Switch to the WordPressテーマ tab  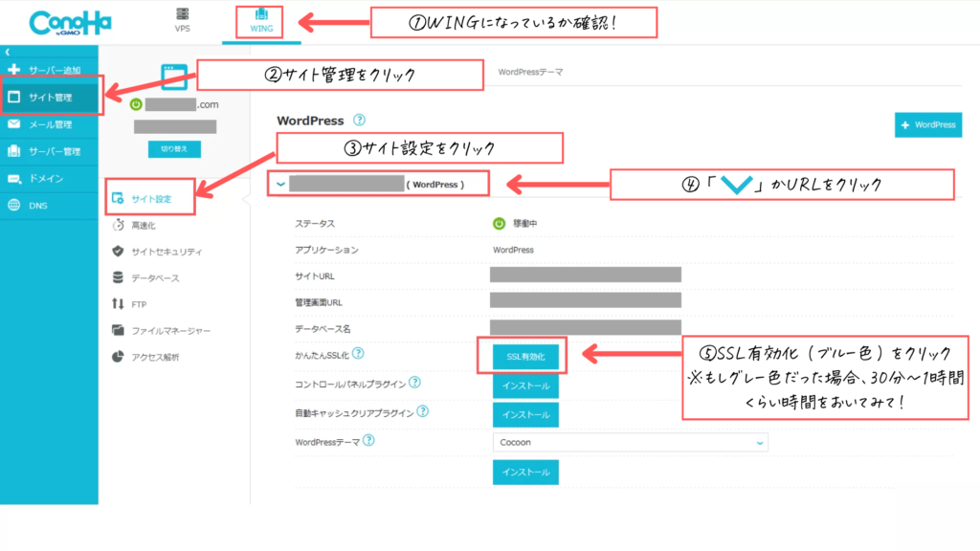tap(530, 72)
